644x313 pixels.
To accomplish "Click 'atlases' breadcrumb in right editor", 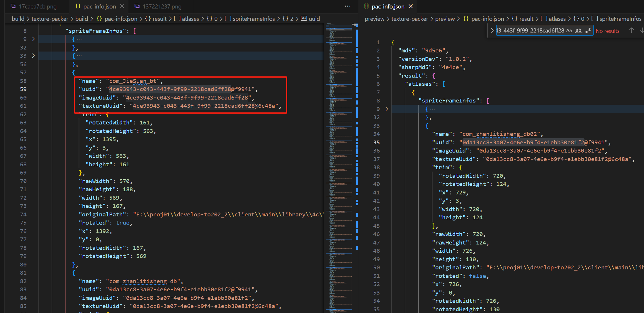I will 557,19.
